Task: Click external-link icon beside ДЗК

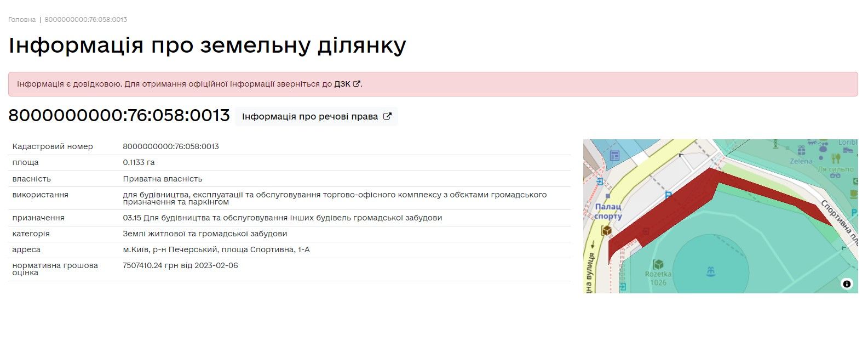Action: tap(357, 84)
